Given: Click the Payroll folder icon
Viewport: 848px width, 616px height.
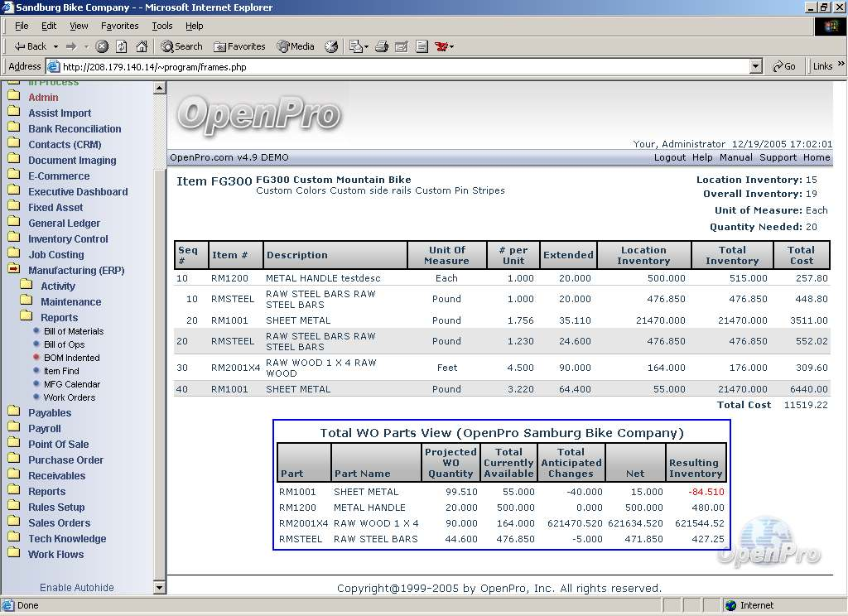Looking at the screenshot, I should click(x=14, y=428).
